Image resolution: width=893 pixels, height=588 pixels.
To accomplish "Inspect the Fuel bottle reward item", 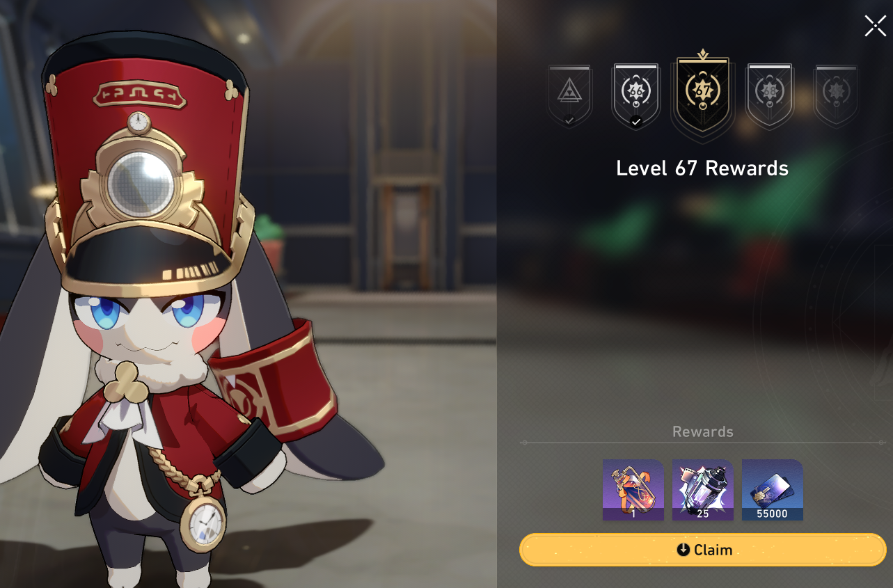I will pos(633,490).
